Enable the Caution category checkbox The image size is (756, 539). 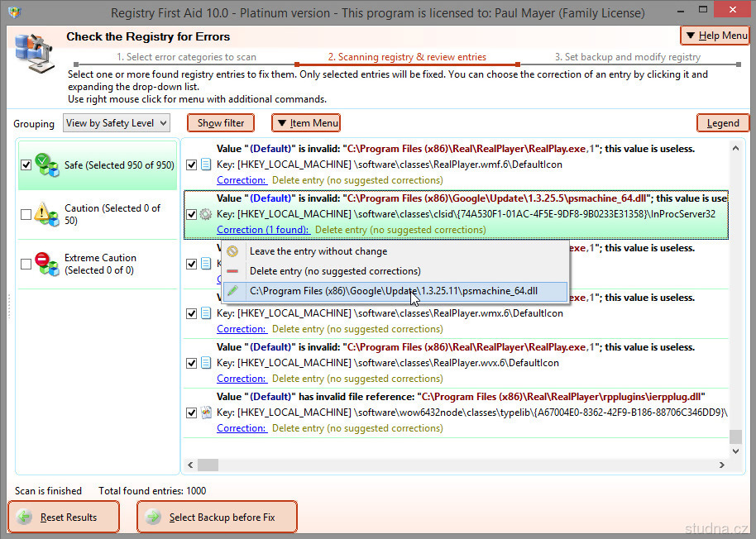(26, 215)
